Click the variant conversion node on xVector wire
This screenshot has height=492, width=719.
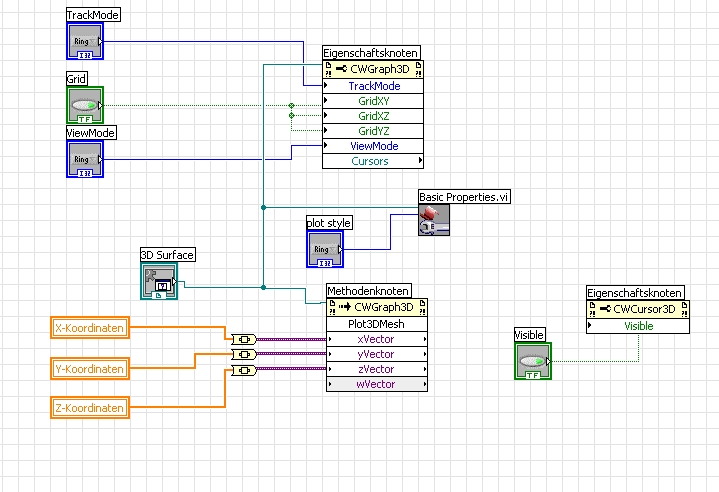244,339
